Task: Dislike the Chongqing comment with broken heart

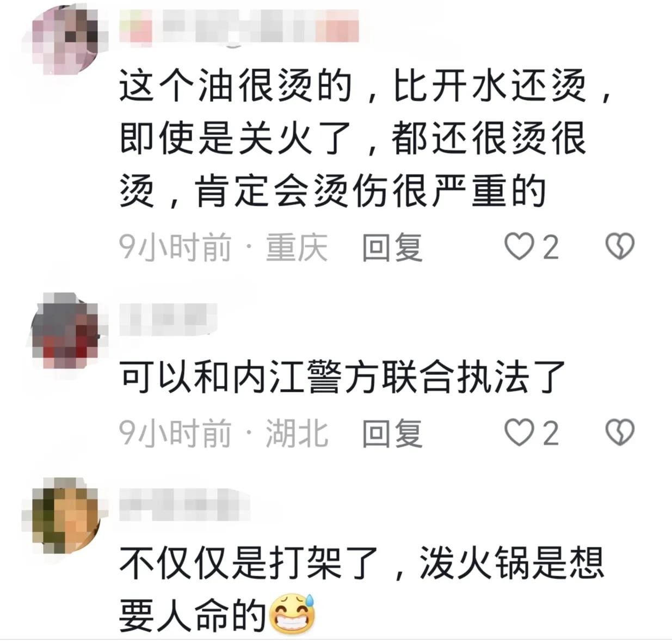Action: [620, 246]
